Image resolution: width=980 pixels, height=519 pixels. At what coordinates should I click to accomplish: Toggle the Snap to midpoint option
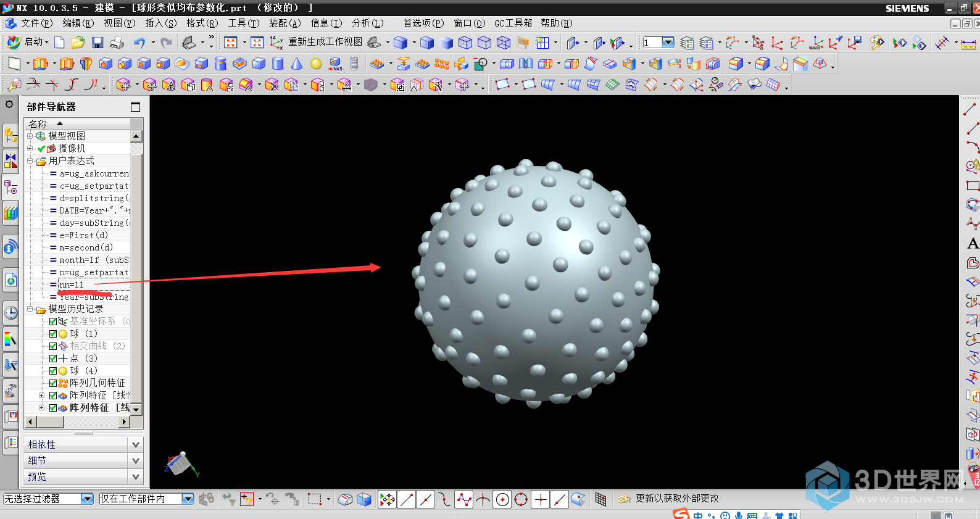(x=426, y=499)
